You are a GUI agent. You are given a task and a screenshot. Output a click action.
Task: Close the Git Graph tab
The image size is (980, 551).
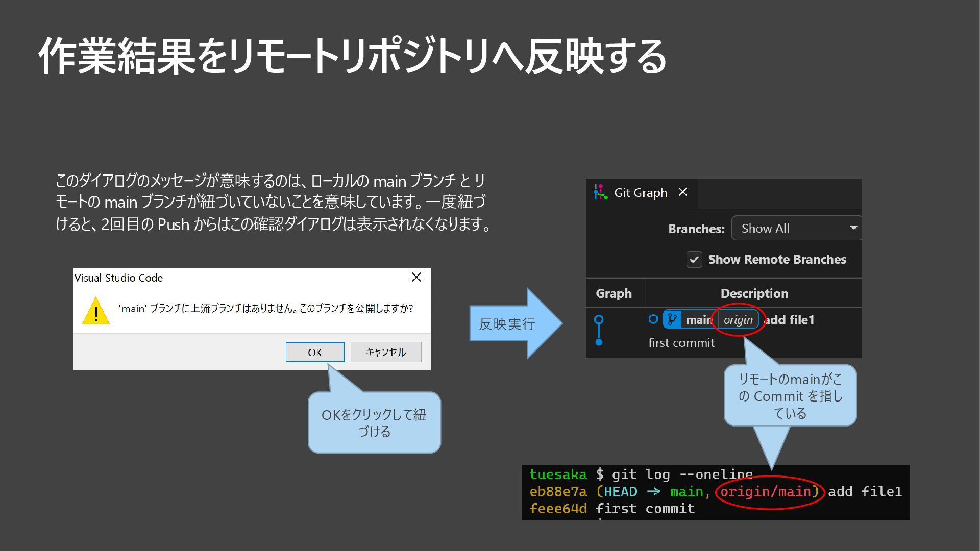click(683, 192)
